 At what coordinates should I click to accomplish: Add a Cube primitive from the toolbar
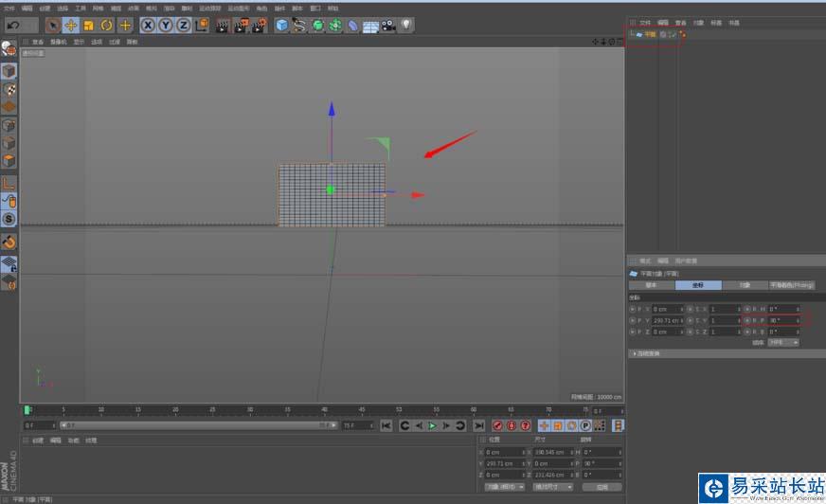(282, 25)
